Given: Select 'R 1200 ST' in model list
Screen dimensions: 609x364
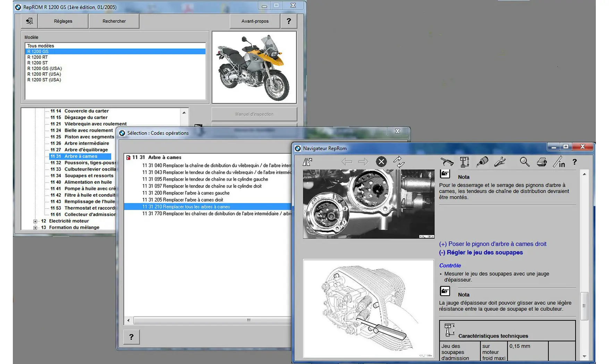Looking at the screenshot, I should coord(115,63).
